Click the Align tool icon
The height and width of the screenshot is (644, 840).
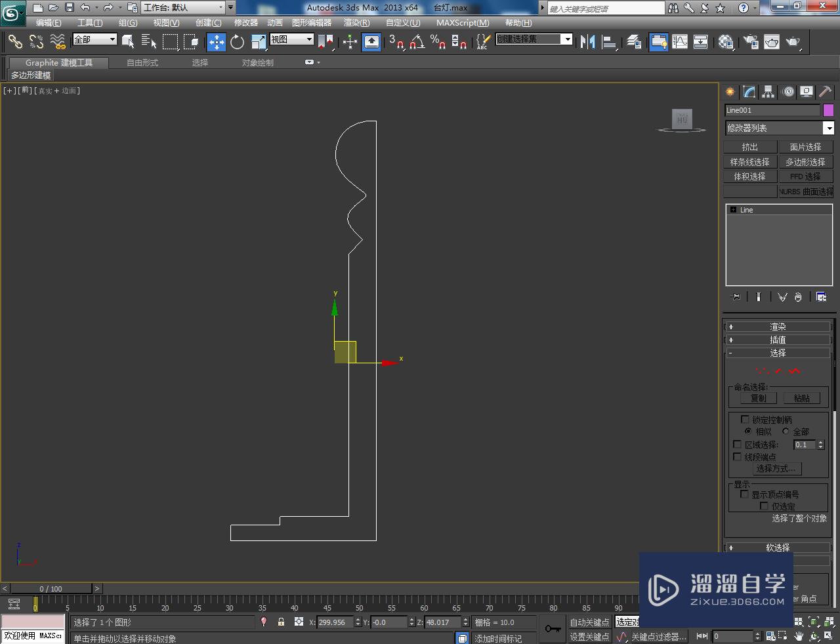click(610, 42)
